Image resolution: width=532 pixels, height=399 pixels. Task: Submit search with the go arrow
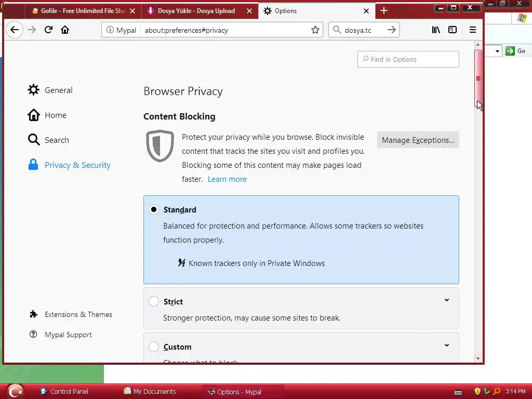(392, 30)
